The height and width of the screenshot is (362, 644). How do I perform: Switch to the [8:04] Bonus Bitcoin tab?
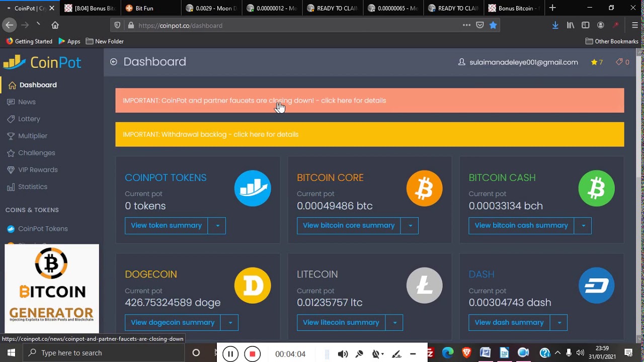90,8
